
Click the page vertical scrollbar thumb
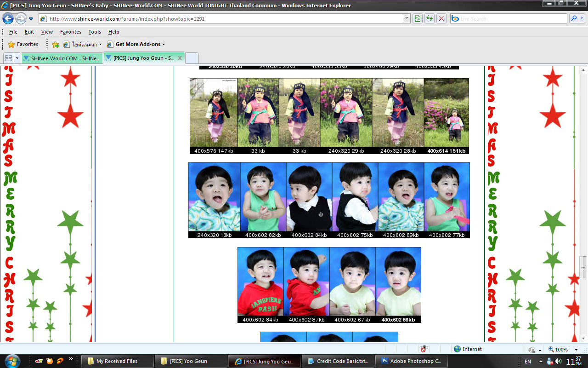(583, 267)
